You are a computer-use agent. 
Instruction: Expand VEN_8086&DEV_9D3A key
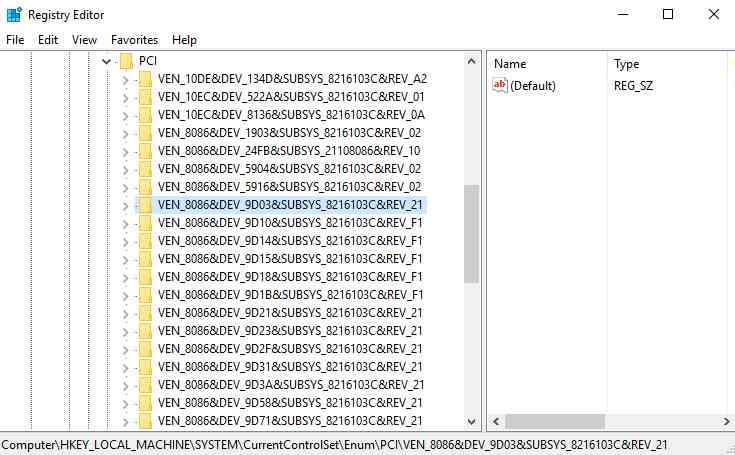pos(125,386)
